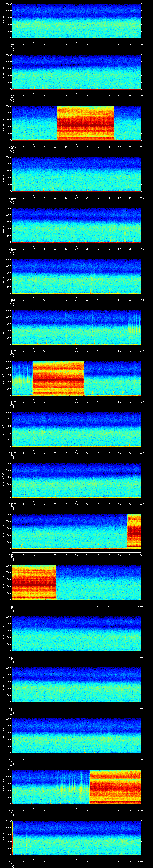Pick the 2:48:00 spectrogram panel

tap(76, 633)
